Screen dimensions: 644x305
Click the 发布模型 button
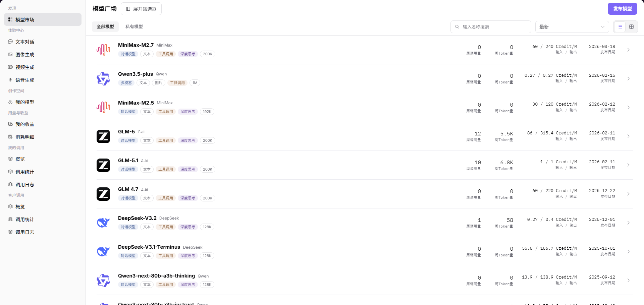pyautogui.click(x=623, y=9)
